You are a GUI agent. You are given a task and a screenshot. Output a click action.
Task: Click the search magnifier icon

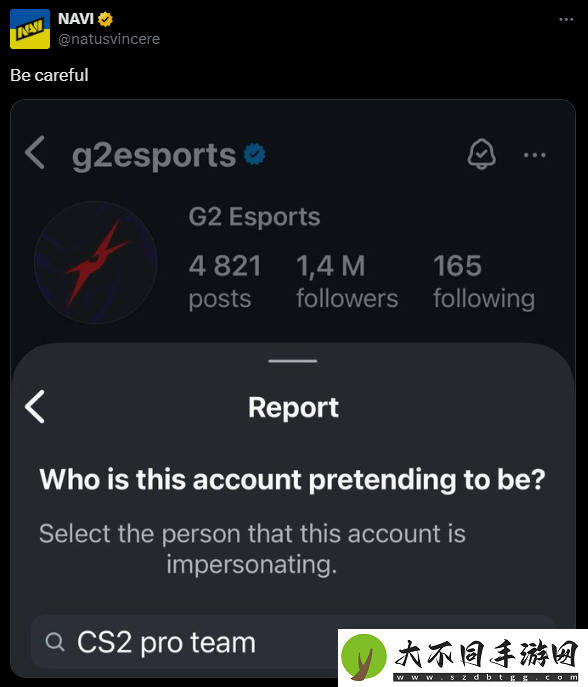(55, 642)
